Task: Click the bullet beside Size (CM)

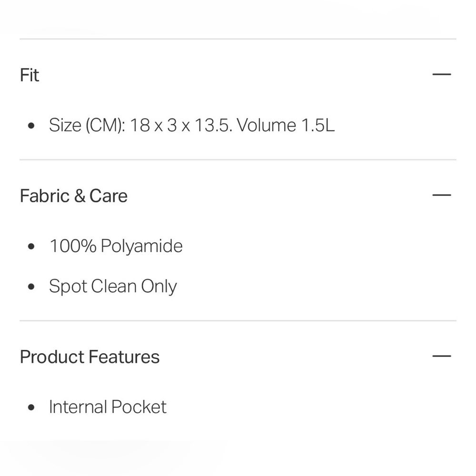Action: tap(31, 126)
